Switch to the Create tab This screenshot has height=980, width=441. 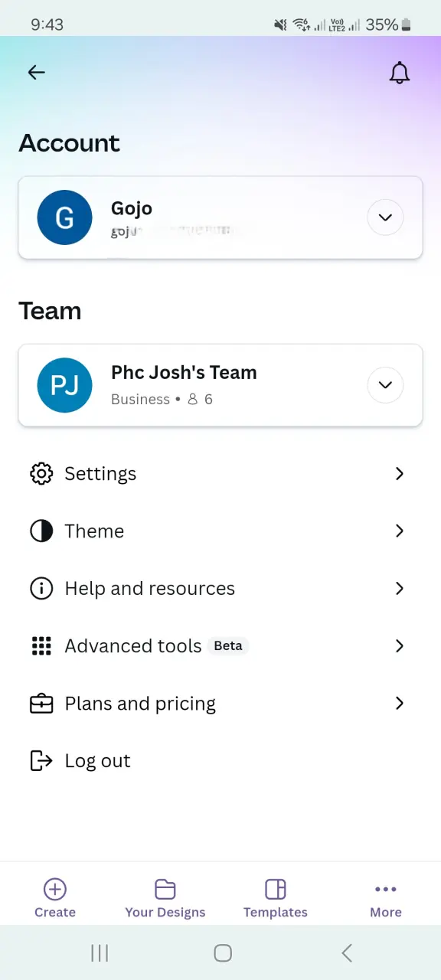pyautogui.click(x=55, y=898)
